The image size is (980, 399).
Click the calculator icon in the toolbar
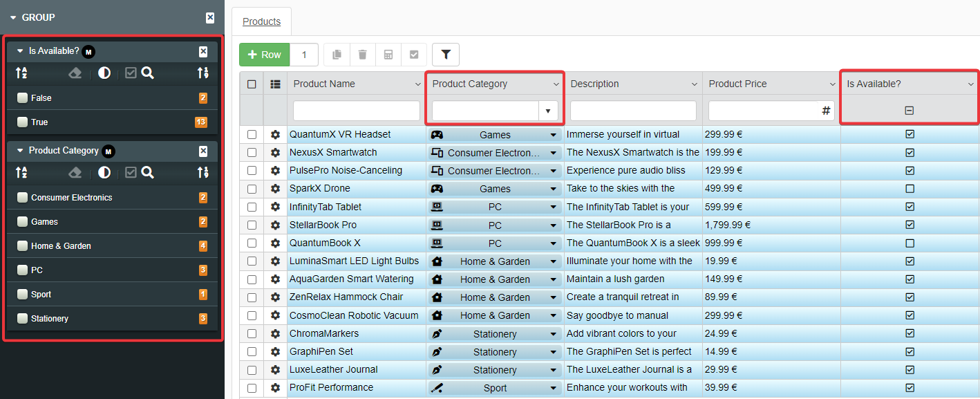(388, 55)
